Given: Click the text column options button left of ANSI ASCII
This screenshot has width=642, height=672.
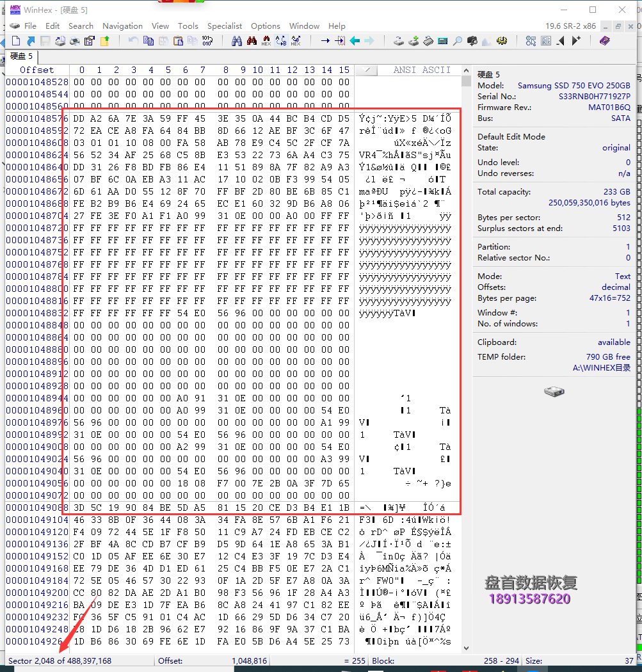Looking at the screenshot, I should pos(366,70).
